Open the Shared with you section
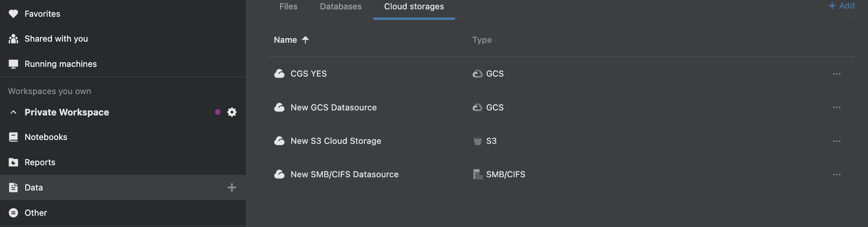The height and width of the screenshot is (227, 868). (56, 38)
